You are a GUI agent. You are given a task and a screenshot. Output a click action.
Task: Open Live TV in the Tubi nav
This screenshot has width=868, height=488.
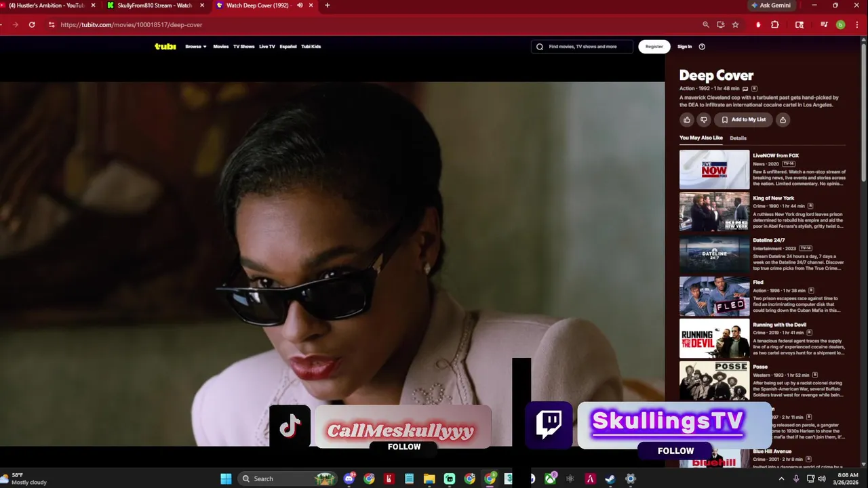(x=267, y=47)
